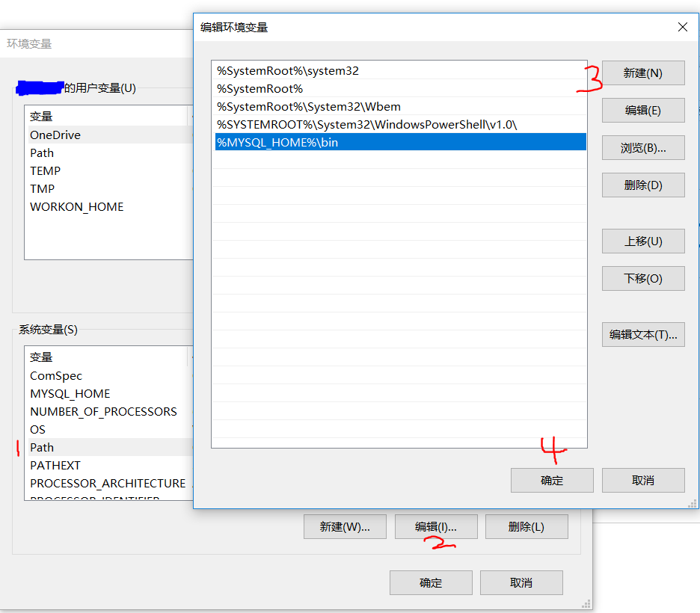Click 新建(W)... to add system variable

point(345,526)
